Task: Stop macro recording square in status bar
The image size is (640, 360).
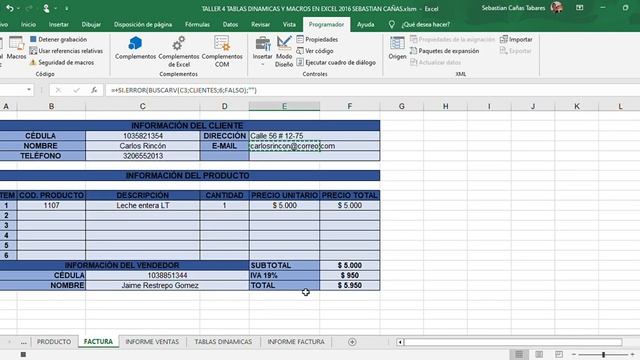Action: 23,354
